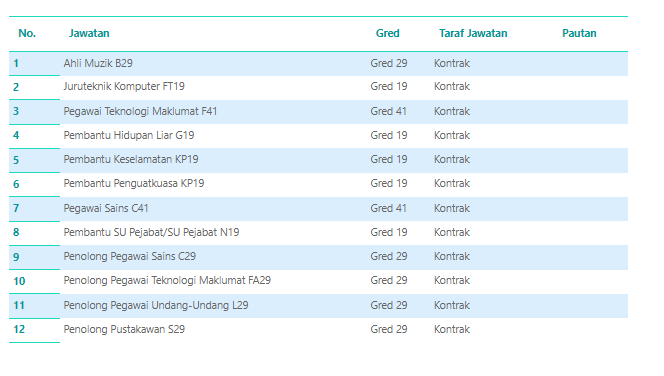Click 'Gred 41' in Pegawai Teknologi Maklumat row

(388, 111)
